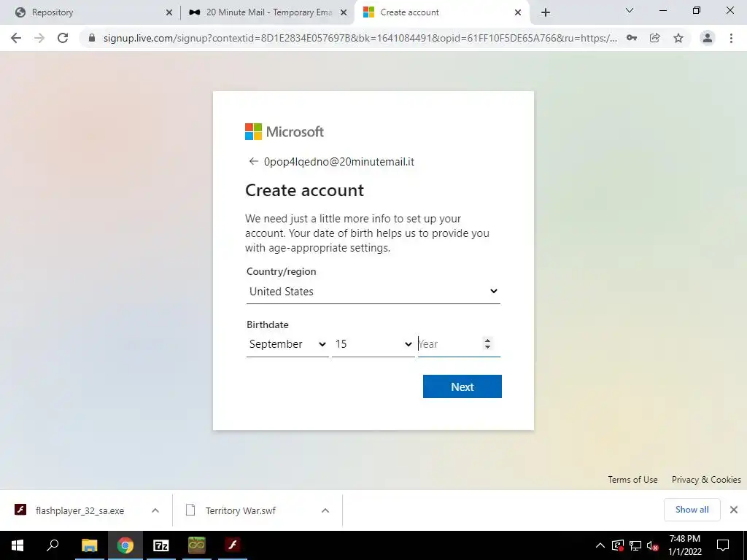747x560 pixels.
Task: Open green infinity app in taskbar
Action: tap(197, 545)
